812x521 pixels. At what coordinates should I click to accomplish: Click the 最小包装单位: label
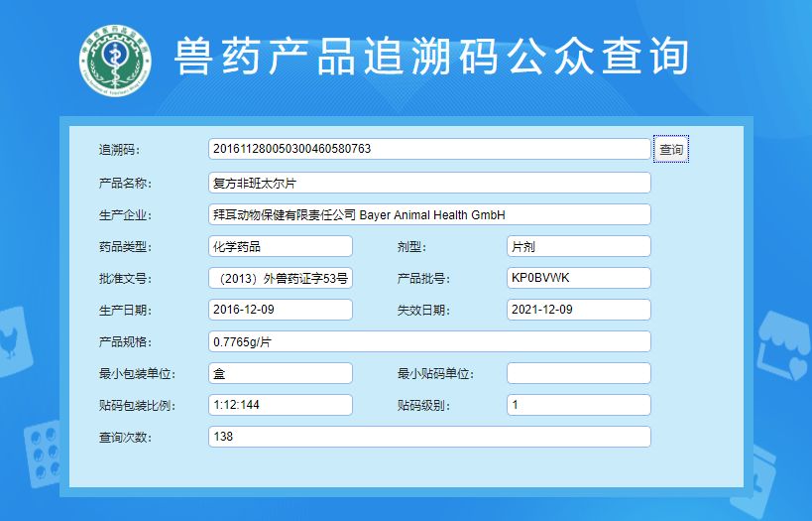pos(137,374)
